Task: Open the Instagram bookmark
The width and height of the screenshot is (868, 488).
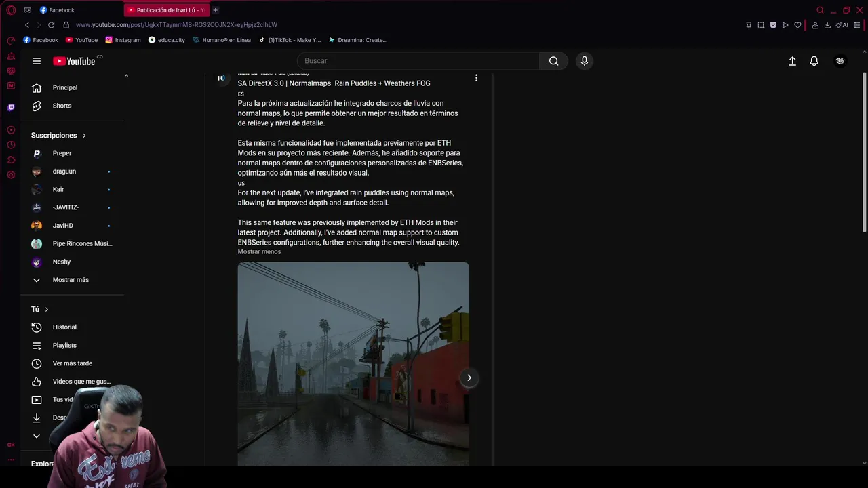Action: (x=123, y=40)
